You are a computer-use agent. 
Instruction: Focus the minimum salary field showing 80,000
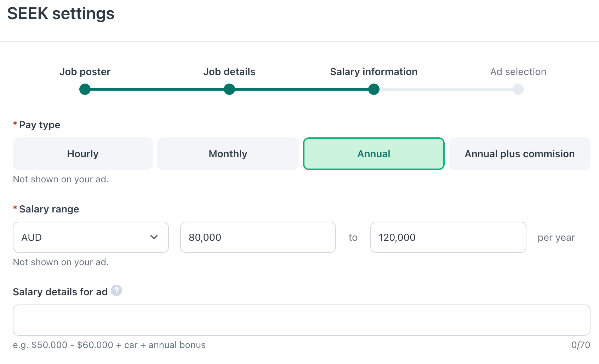click(x=258, y=237)
